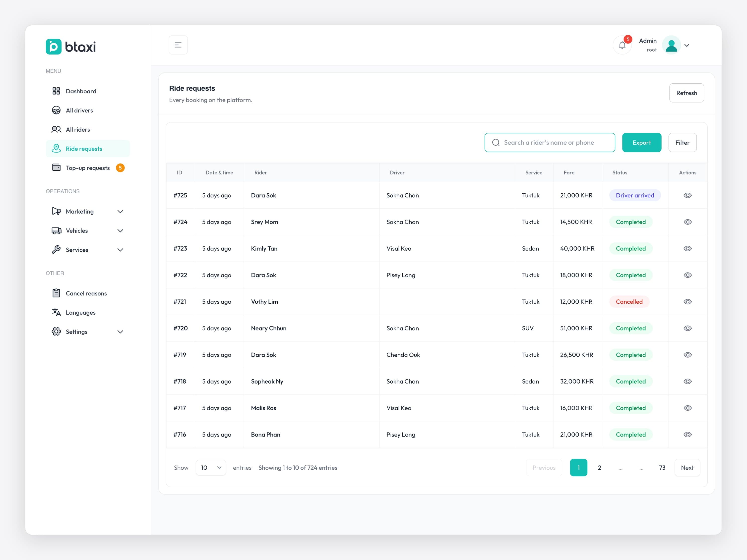Click the orange Top-up requests count badge
Screen dimensions: 747x560
coord(120,168)
